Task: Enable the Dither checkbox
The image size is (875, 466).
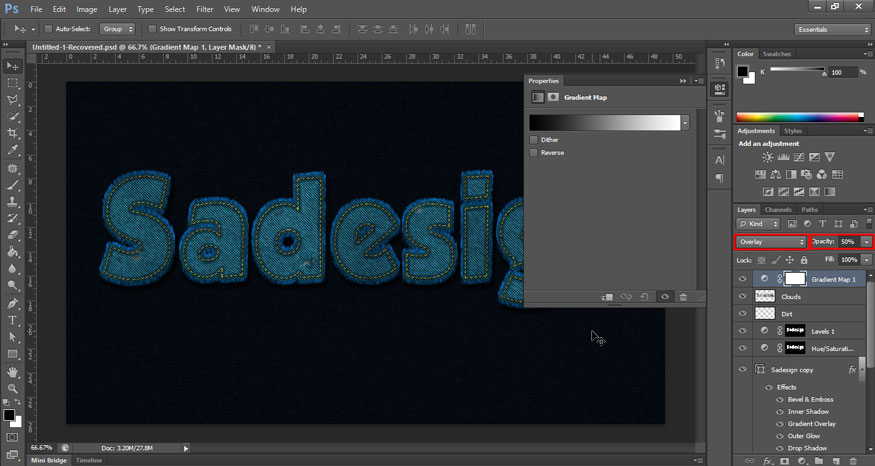Action: click(533, 140)
